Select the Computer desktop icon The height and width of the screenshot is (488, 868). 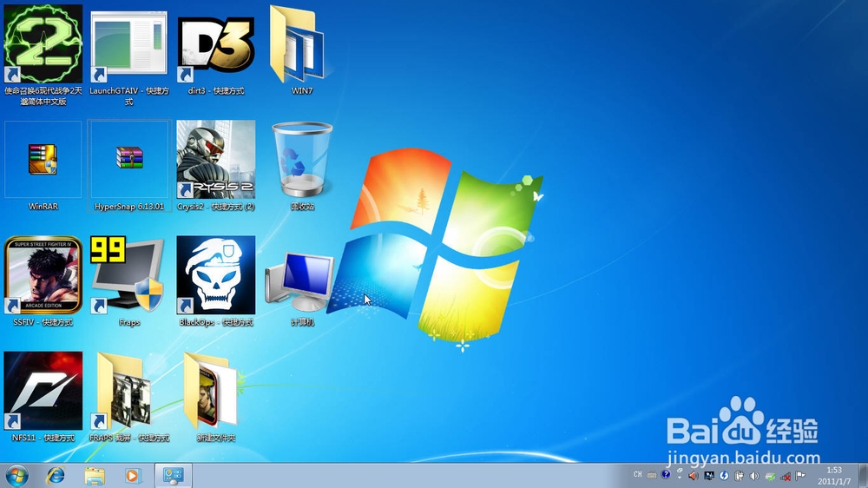pos(299,282)
